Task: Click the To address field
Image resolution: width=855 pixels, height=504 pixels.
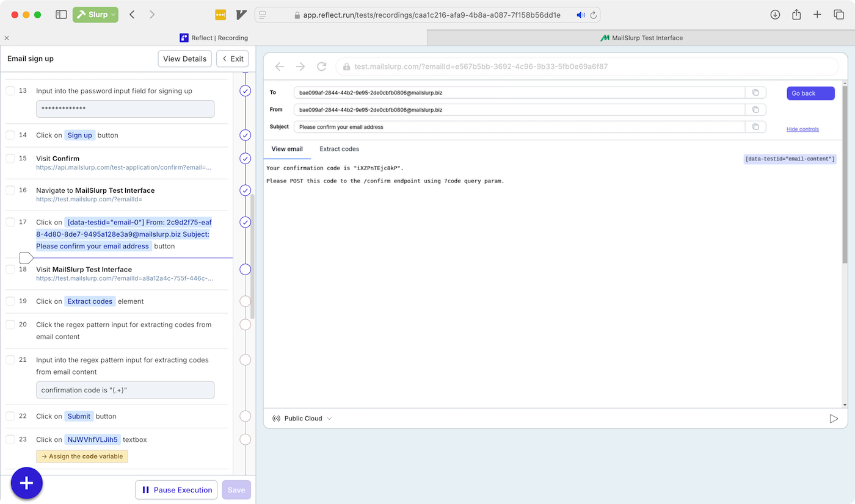Action: [x=520, y=93]
